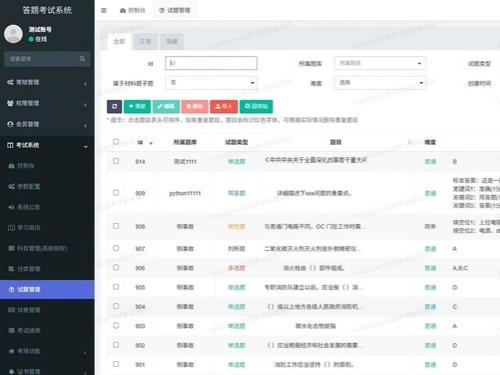Viewport: 500px width, 375px height.
Task: Select the highlighted 试题管理 sidebar item
Action: 47,289
